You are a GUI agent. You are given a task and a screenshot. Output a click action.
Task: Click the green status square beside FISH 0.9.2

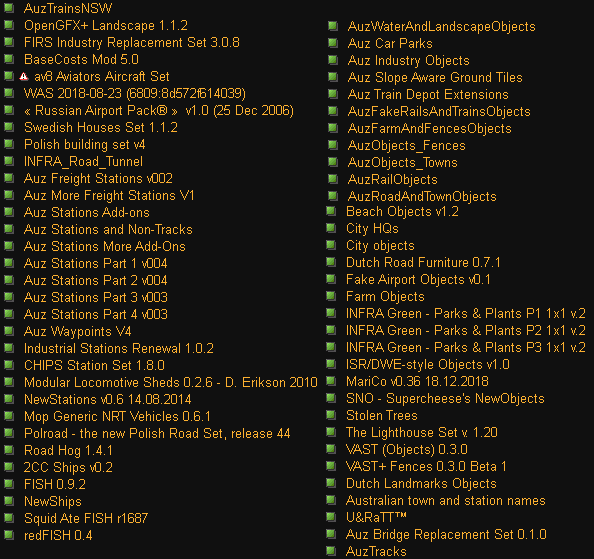pyautogui.click(x=9, y=484)
